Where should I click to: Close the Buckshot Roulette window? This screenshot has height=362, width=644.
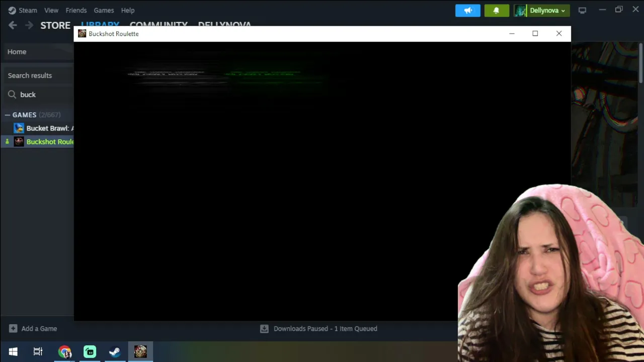pos(559,34)
